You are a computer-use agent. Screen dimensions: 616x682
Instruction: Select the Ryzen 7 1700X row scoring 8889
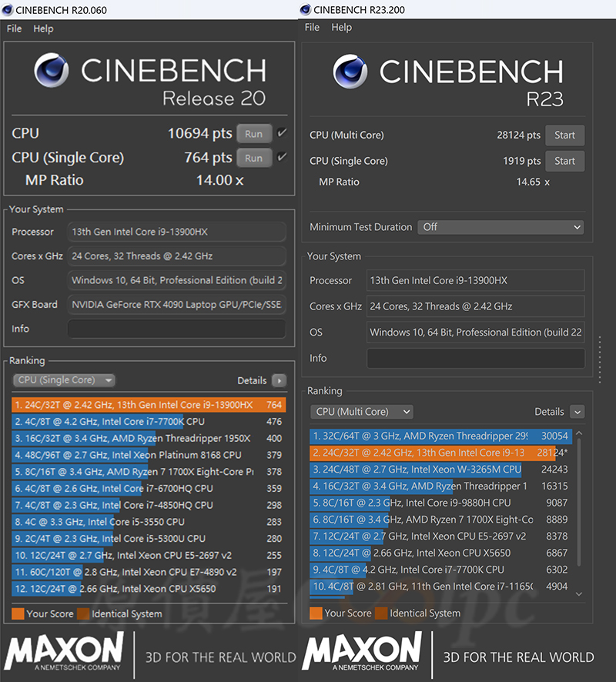pyautogui.click(x=440, y=520)
